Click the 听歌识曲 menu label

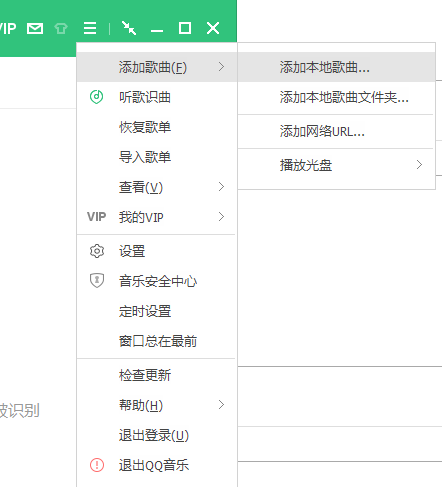coord(145,97)
